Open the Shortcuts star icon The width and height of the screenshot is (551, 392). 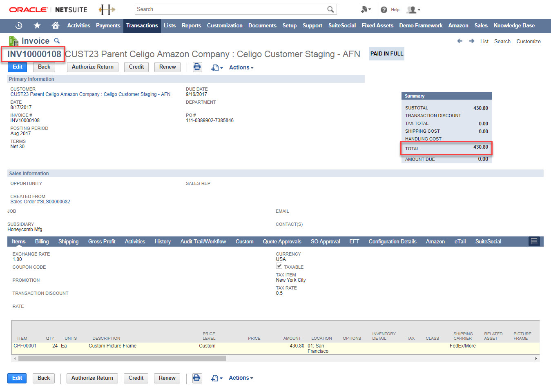(37, 25)
